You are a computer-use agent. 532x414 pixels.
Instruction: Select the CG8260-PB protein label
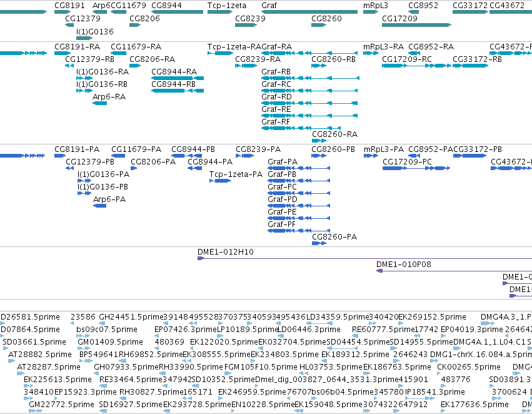(x=333, y=149)
